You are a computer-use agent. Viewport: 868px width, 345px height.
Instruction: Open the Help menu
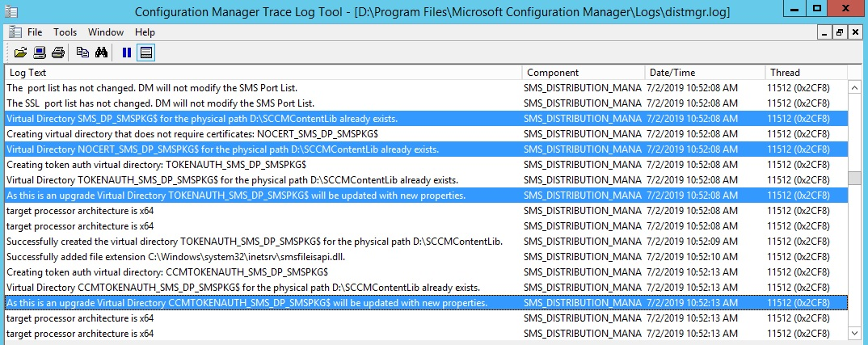coord(145,32)
